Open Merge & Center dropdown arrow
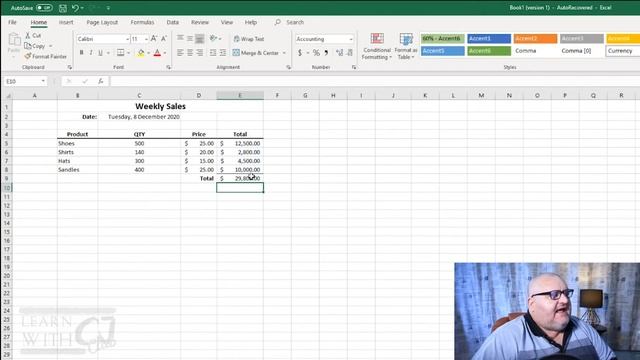This screenshot has width=640, height=360. pyautogui.click(x=284, y=53)
